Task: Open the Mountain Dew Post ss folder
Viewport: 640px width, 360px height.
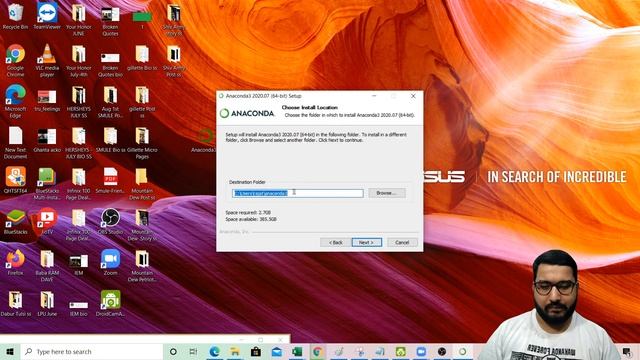Action: tap(142, 183)
